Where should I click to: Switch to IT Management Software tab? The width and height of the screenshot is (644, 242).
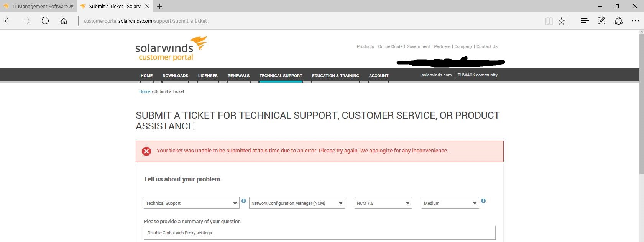coord(38,6)
